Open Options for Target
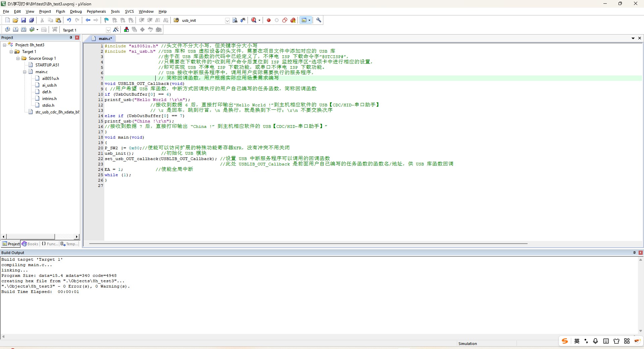Image resolution: width=644 pixels, height=349 pixels. click(116, 30)
